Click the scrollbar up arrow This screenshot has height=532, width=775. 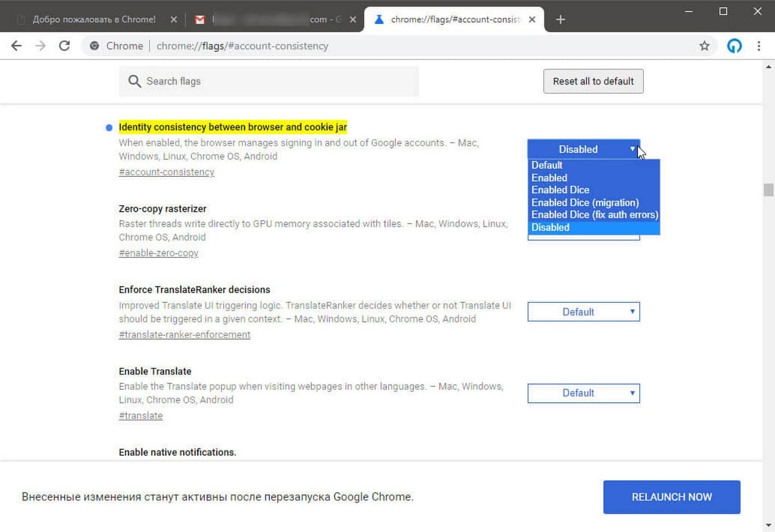[768, 65]
